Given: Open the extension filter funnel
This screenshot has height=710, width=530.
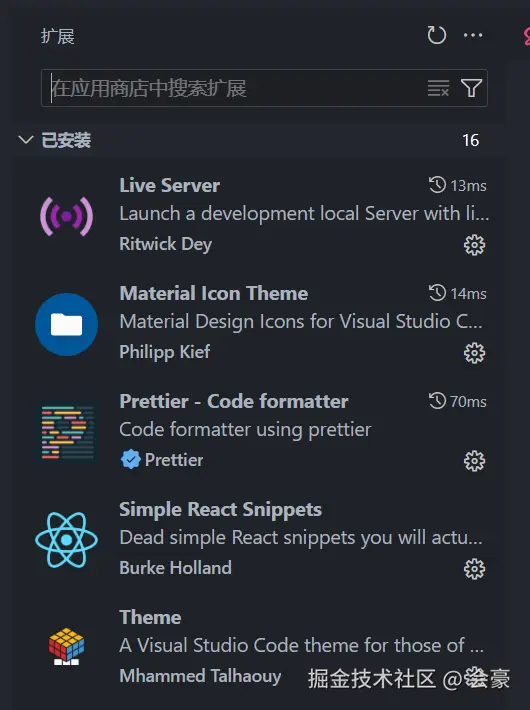Looking at the screenshot, I should pyautogui.click(x=471, y=88).
